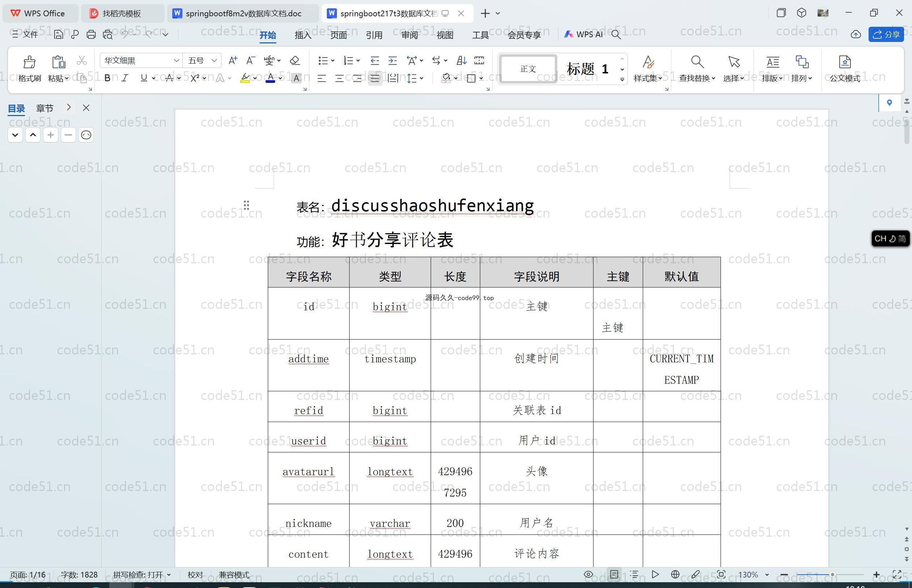Expand line spacing options arrow

421,78
